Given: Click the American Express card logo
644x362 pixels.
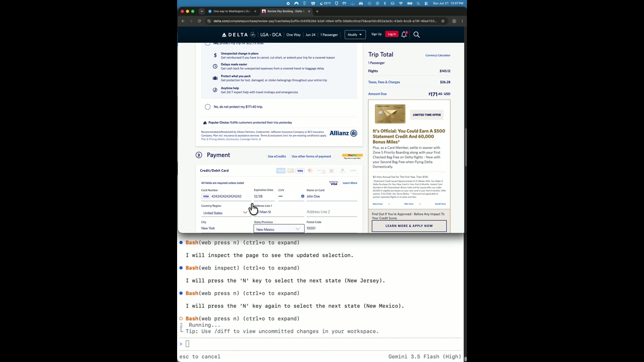Looking at the screenshot, I should (x=281, y=171).
